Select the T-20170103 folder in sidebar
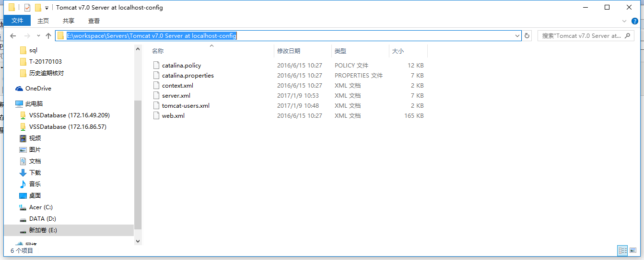 point(45,62)
